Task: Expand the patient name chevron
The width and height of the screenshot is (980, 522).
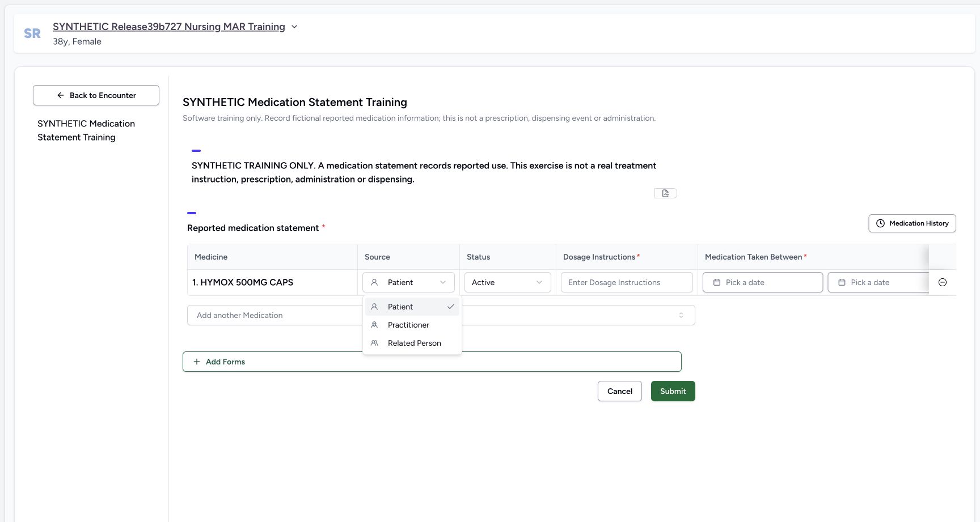Action: tap(294, 27)
